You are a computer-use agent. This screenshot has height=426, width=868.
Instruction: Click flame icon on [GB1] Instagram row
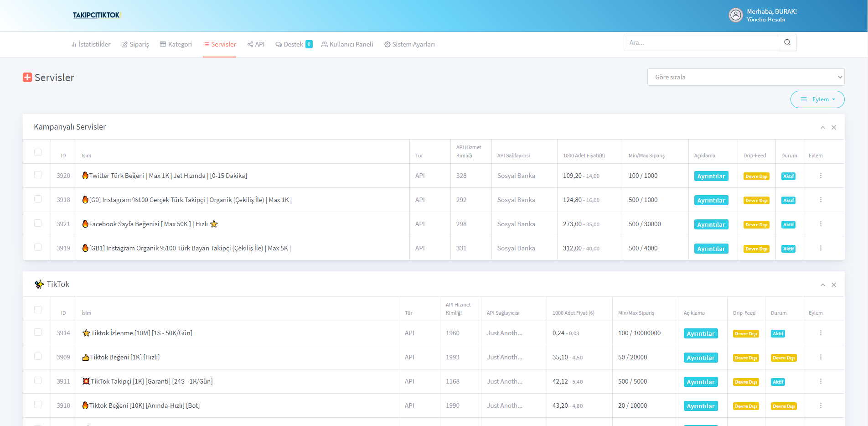(x=85, y=248)
